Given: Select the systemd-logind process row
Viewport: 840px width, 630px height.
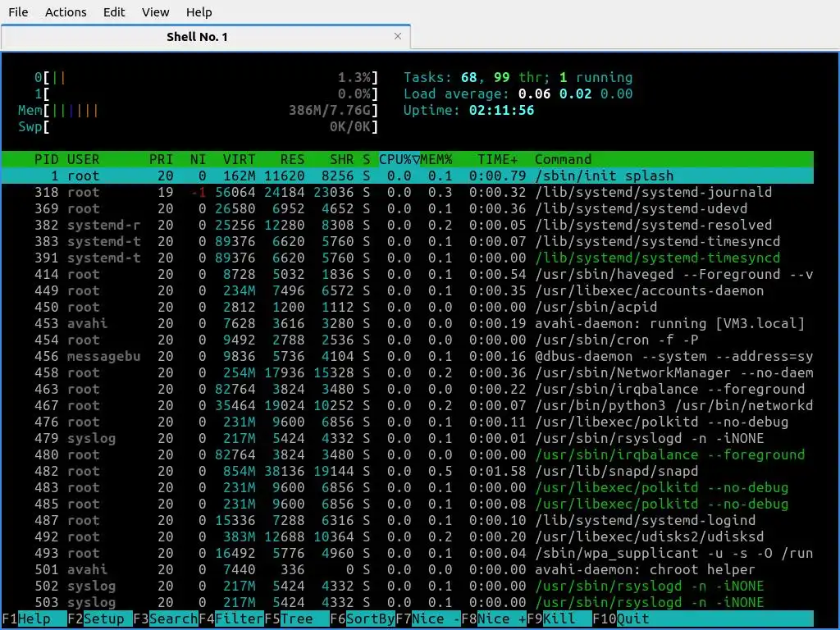Looking at the screenshot, I should [408, 520].
